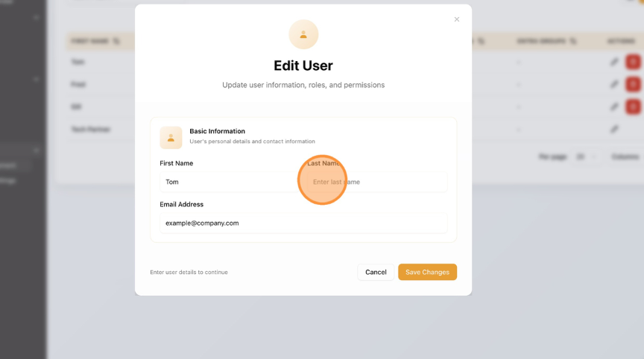Click the Save Changes button
The width and height of the screenshot is (644, 359).
pyautogui.click(x=427, y=272)
